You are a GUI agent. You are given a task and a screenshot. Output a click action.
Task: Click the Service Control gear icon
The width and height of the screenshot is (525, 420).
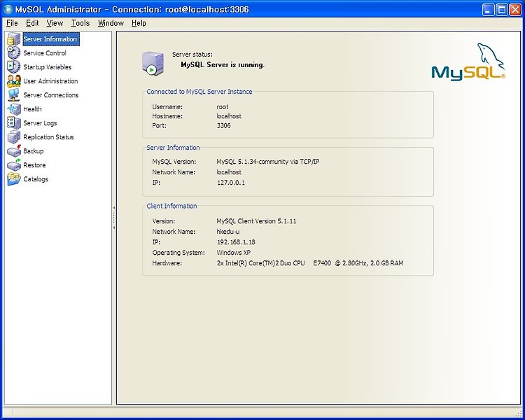[x=14, y=53]
